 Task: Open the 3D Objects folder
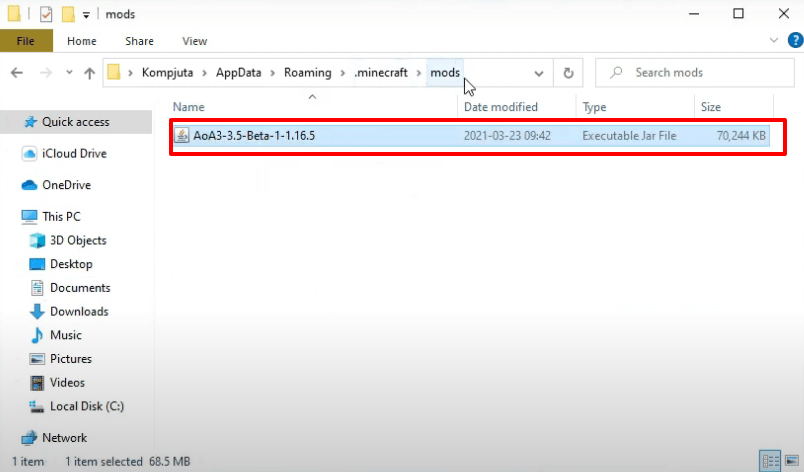coord(78,240)
